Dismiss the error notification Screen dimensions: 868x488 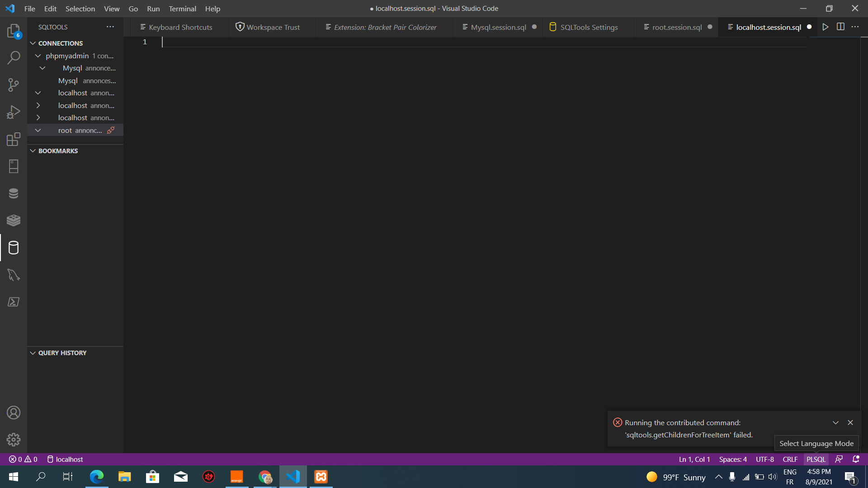[x=850, y=422]
